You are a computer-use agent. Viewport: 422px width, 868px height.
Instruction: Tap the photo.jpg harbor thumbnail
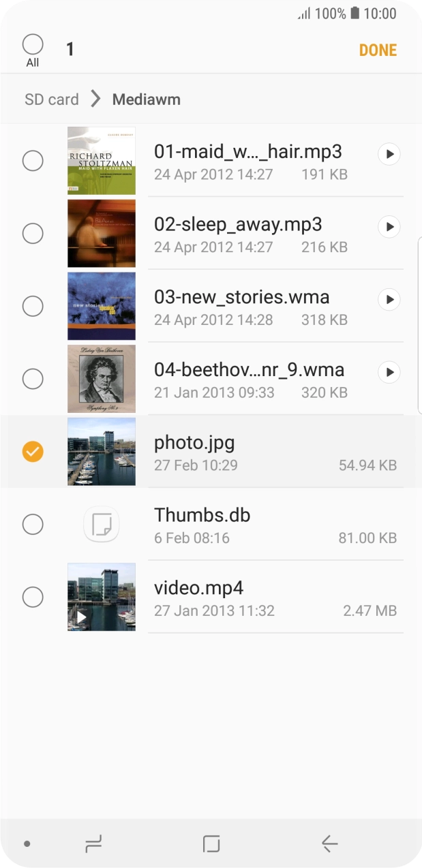tap(102, 451)
